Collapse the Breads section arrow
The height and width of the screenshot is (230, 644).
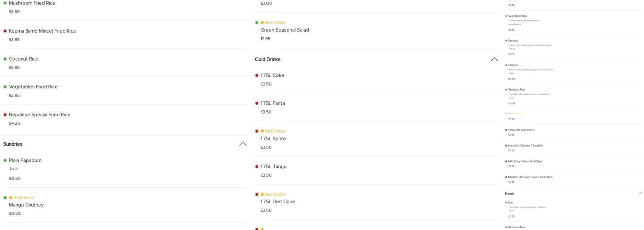click(640, 194)
